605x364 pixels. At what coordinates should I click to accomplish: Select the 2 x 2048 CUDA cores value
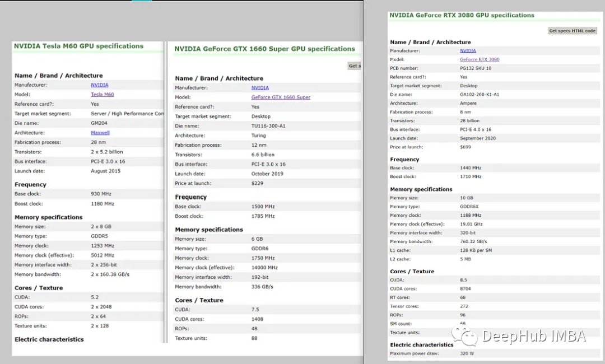coord(101,307)
